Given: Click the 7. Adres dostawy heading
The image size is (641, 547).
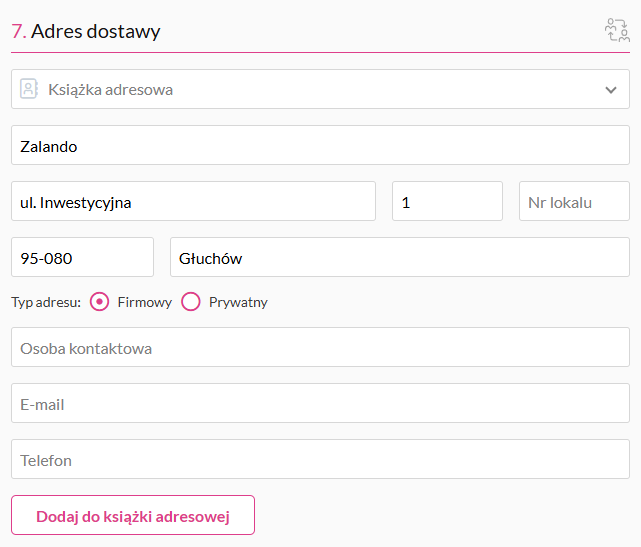Looking at the screenshot, I should (86, 31).
